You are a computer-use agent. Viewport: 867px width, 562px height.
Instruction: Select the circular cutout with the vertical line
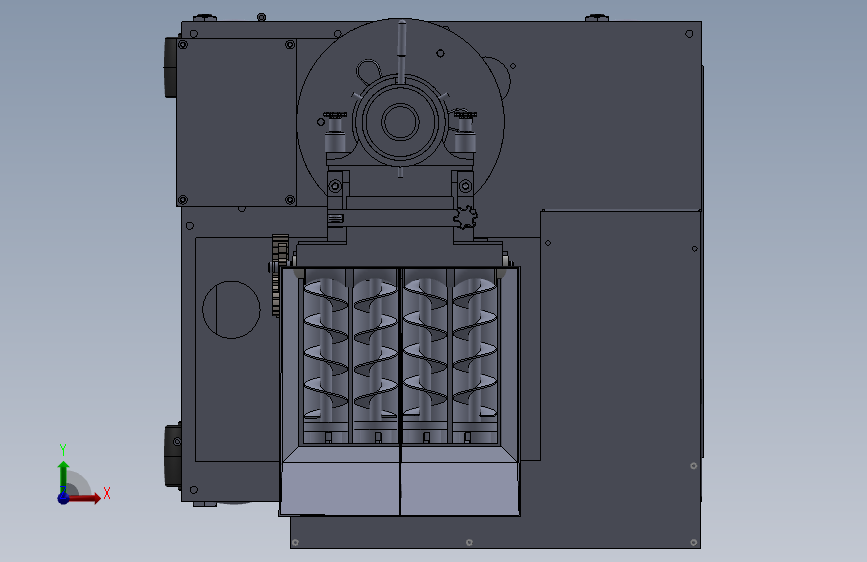coord(231,310)
